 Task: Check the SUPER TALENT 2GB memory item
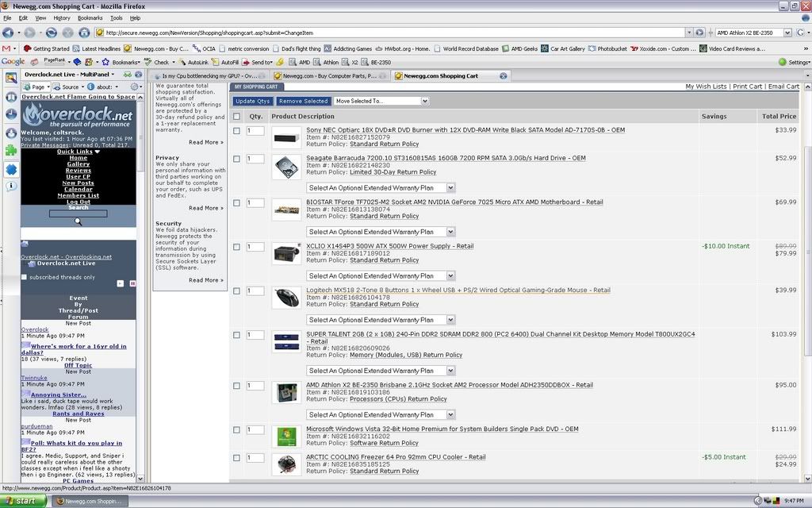(236, 336)
